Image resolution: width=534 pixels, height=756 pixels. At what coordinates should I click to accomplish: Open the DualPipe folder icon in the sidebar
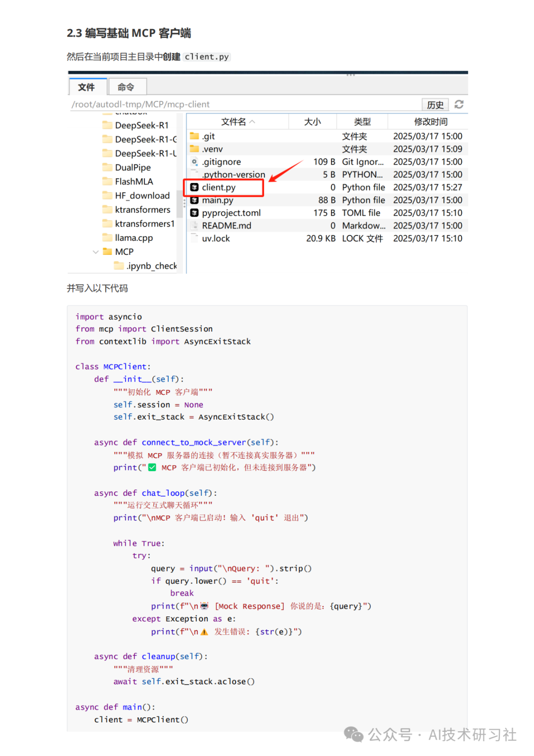click(x=107, y=167)
